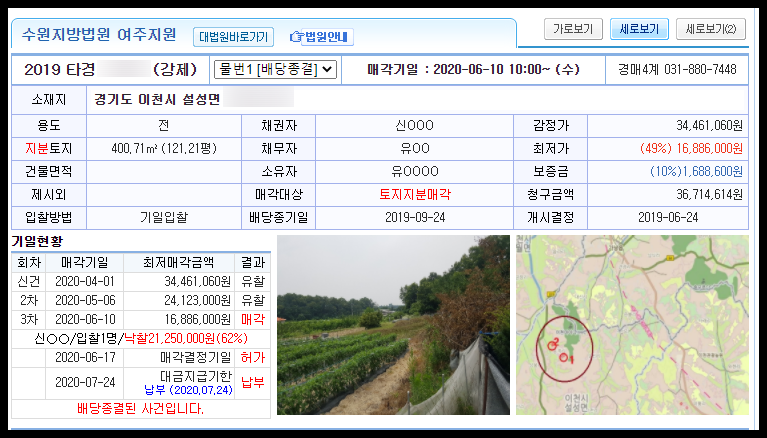Click the 2차 row date 2020-05-06

click(85, 300)
